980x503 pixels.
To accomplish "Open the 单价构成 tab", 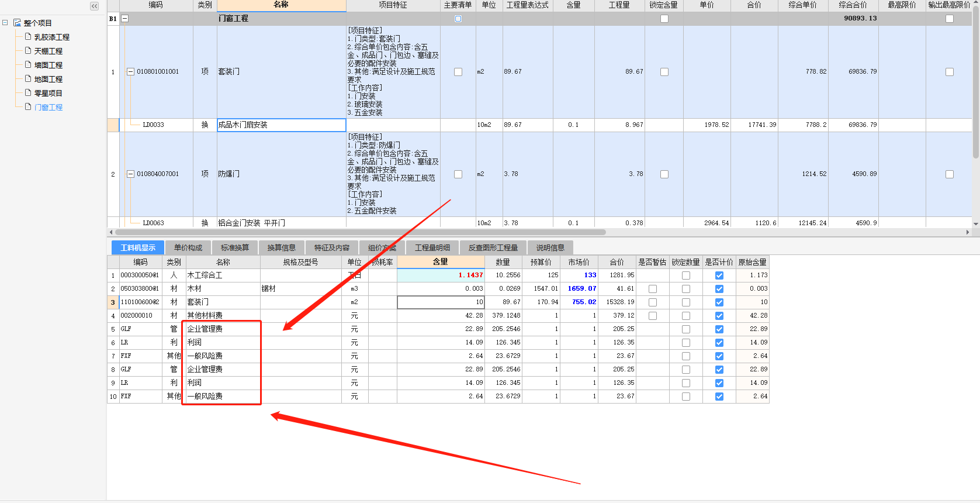I will pyautogui.click(x=188, y=247).
